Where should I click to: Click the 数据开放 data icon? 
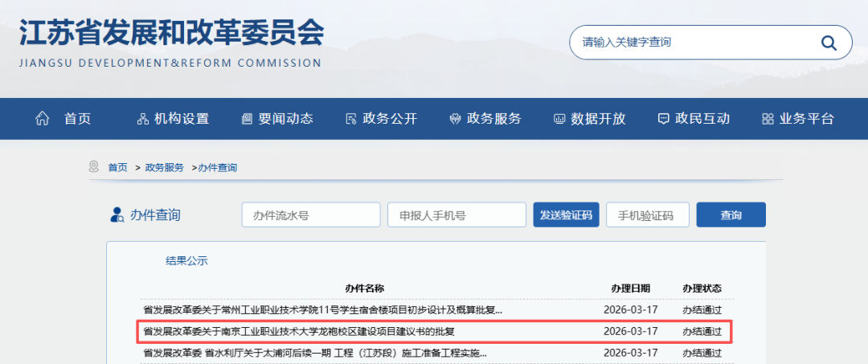click(559, 119)
